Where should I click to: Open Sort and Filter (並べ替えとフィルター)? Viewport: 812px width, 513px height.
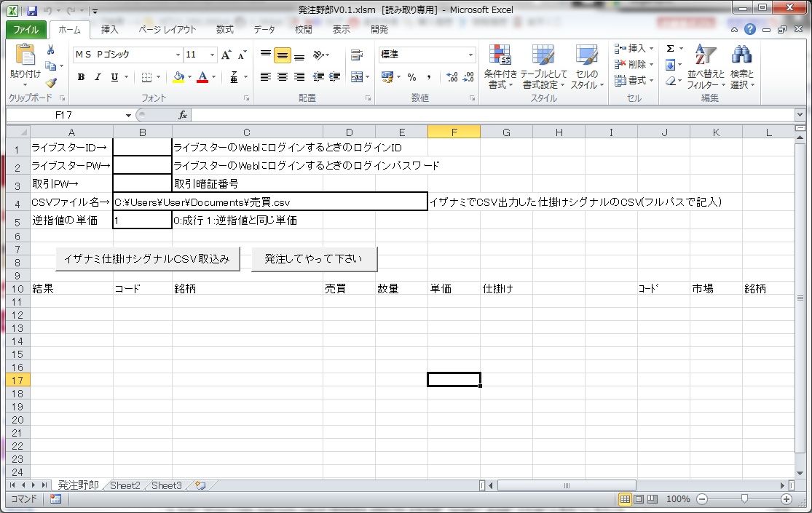(706, 67)
